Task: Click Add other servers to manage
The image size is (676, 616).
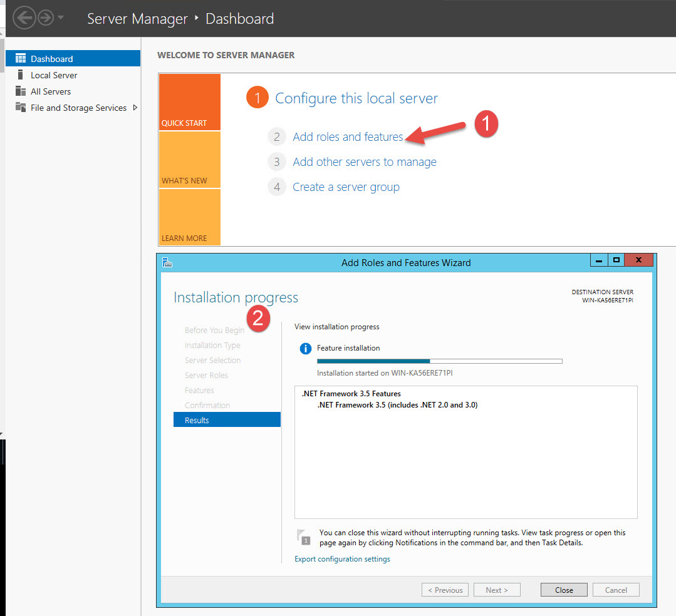Action: [364, 162]
